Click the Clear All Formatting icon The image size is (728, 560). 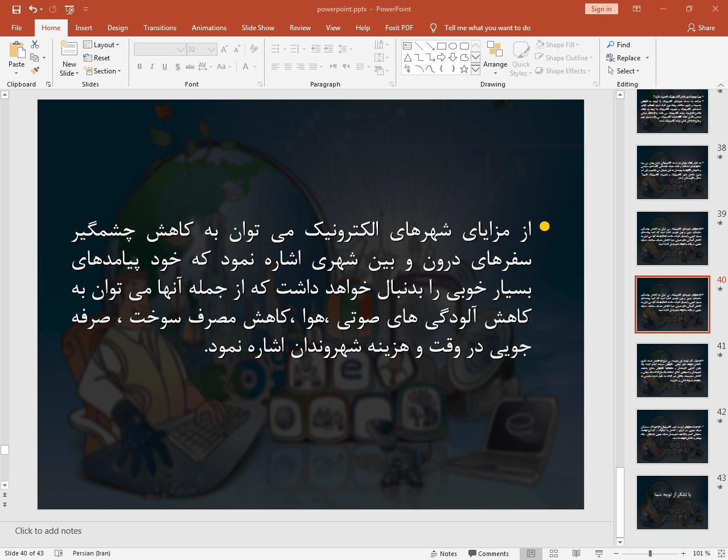point(254,50)
